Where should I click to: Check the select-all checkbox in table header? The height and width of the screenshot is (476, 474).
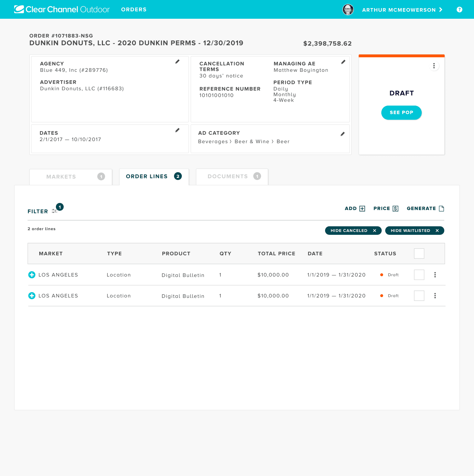coord(419,254)
